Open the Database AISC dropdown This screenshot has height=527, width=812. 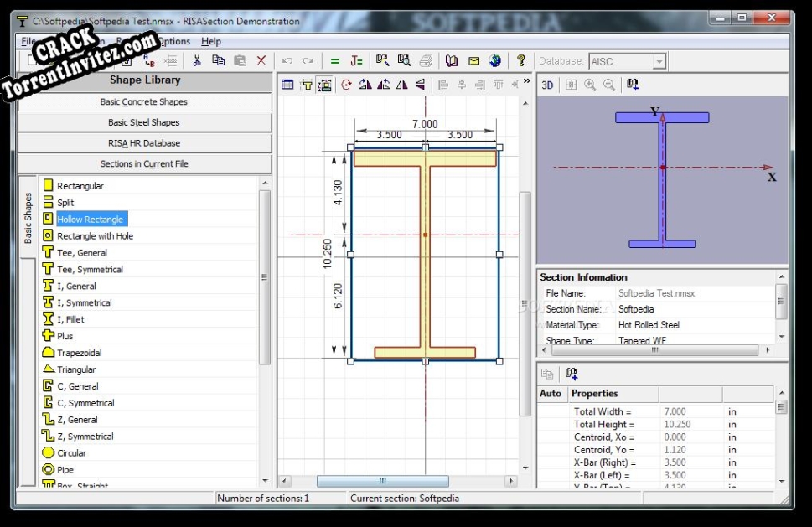coord(659,62)
